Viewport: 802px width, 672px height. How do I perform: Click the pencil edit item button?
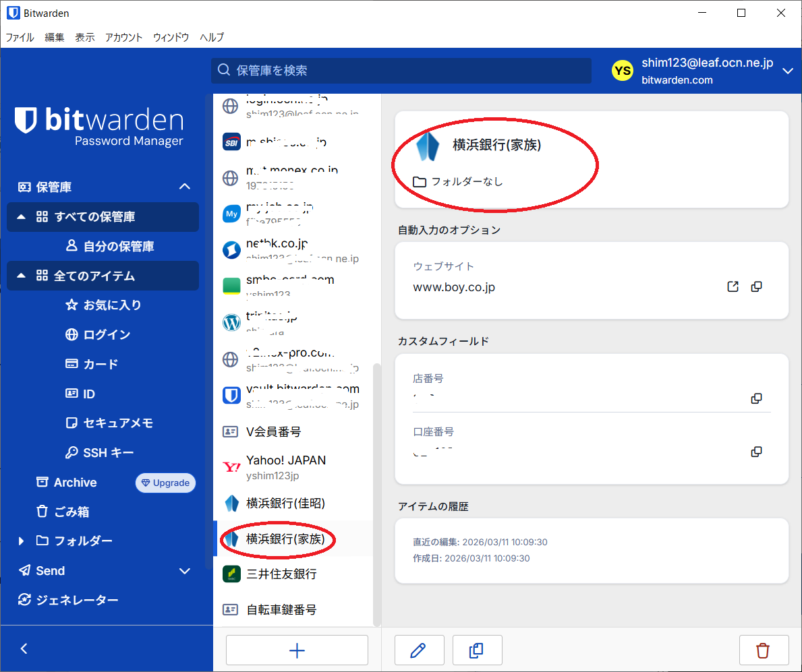[x=418, y=650]
